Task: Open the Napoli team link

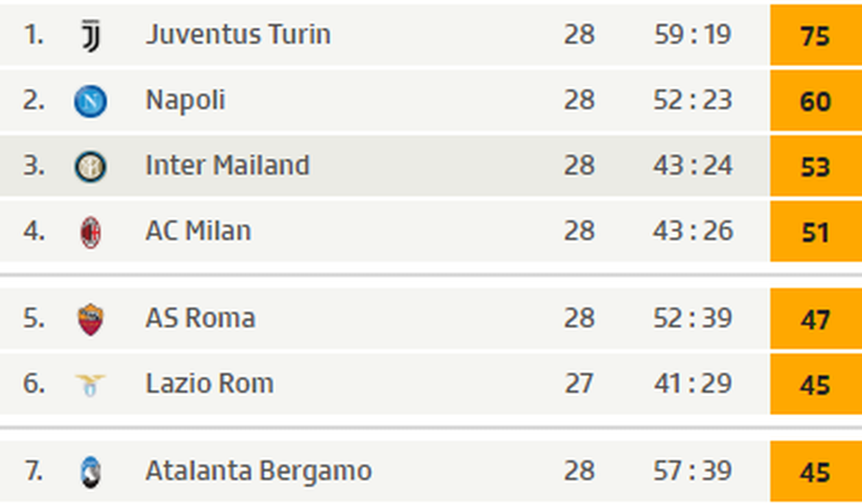Action: [185, 100]
